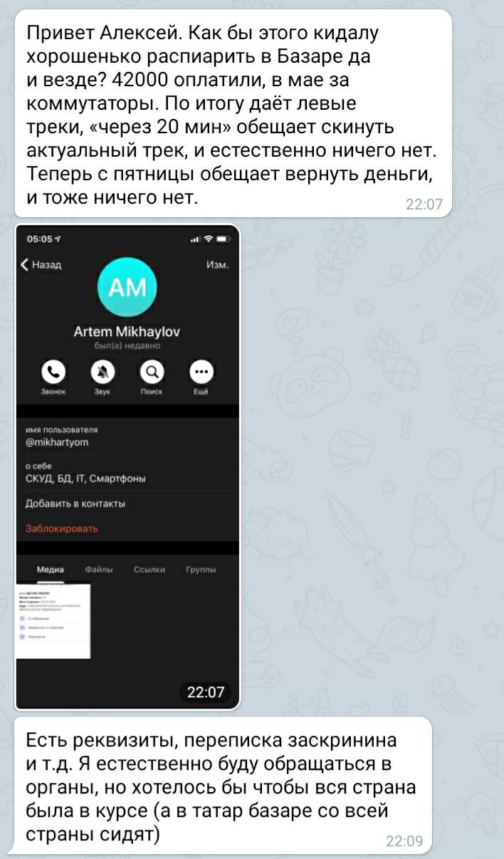This screenshot has height=859, width=504.
Task: Click the battery indicator in status bar
Action: 226,239
